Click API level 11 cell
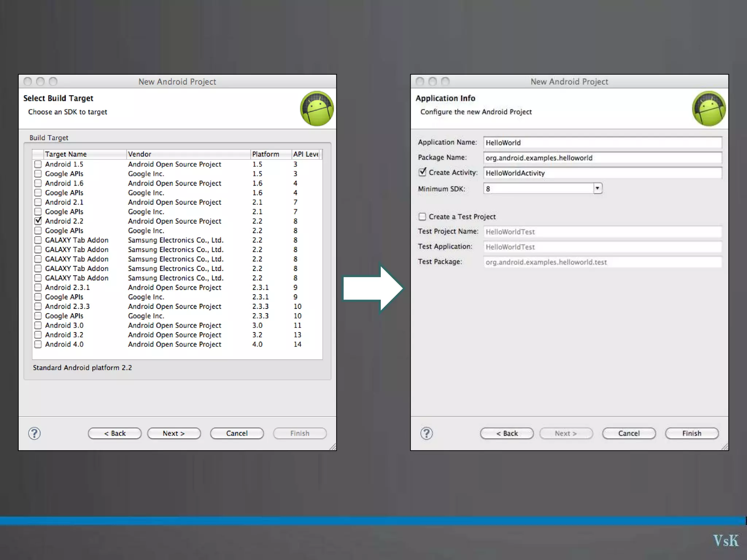The image size is (747, 560). point(298,325)
